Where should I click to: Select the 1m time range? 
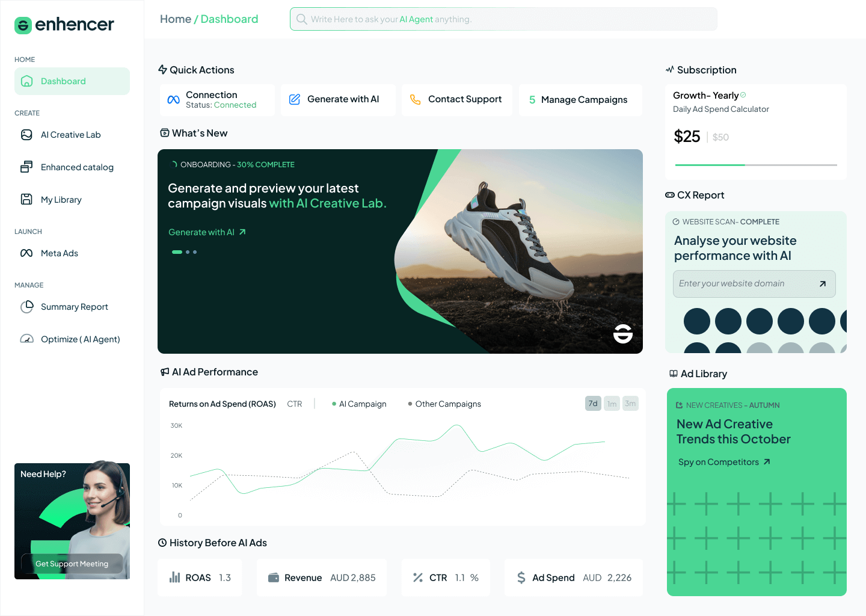click(612, 403)
